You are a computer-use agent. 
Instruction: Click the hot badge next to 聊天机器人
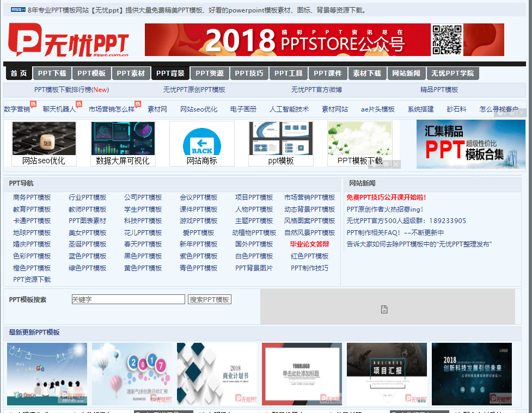point(79,103)
